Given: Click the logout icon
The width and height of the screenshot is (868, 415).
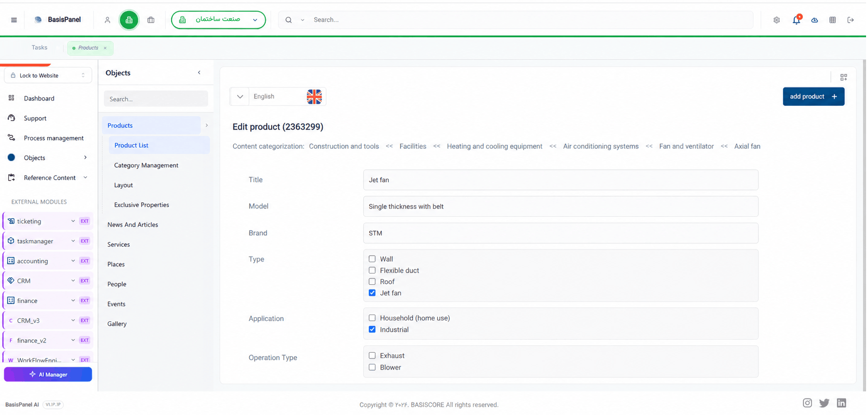Looking at the screenshot, I should pyautogui.click(x=851, y=20).
